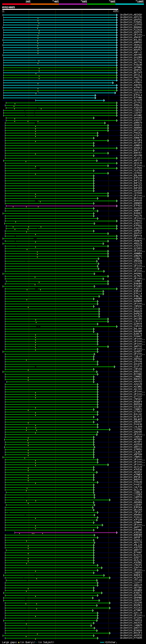Click magenta alignment bar of UniRef100_B7FRD3

[x=61, y=206]
